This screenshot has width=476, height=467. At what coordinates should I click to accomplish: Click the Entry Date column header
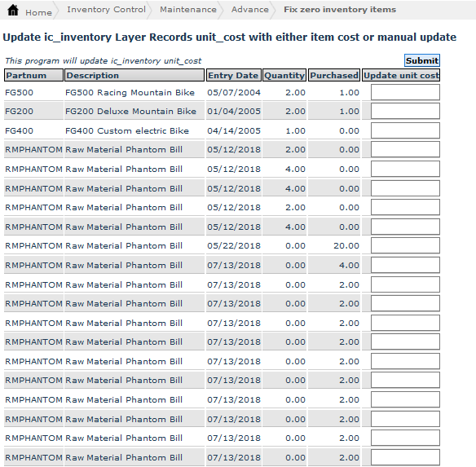tap(233, 75)
